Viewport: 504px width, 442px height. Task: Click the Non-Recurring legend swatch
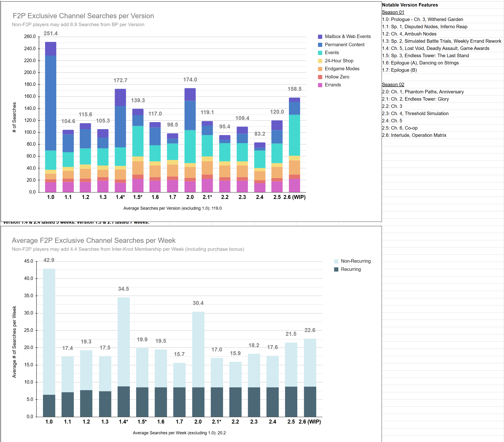click(336, 261)
